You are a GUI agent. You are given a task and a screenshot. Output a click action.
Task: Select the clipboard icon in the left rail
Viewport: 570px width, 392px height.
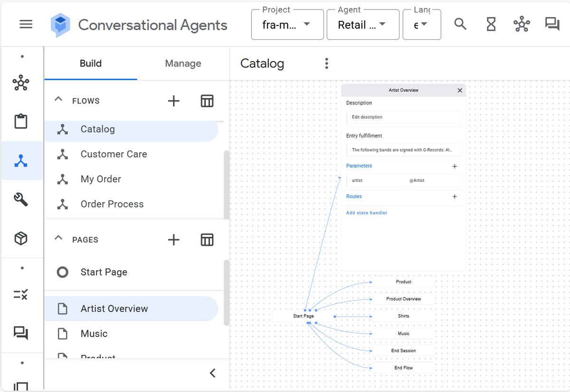22,121
